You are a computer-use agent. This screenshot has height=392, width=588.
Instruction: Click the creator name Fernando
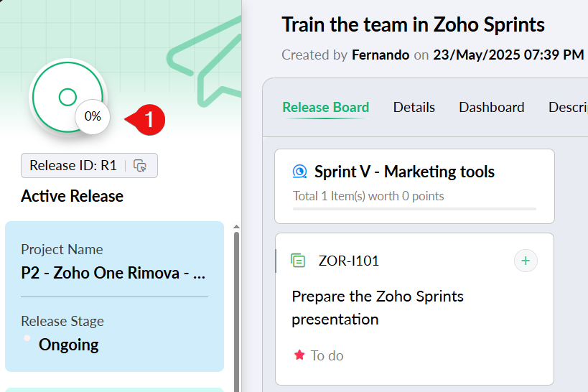(x=381, y=55)
